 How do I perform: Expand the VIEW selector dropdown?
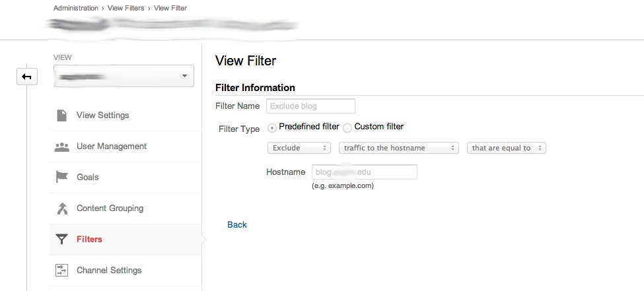pos(124,77)
